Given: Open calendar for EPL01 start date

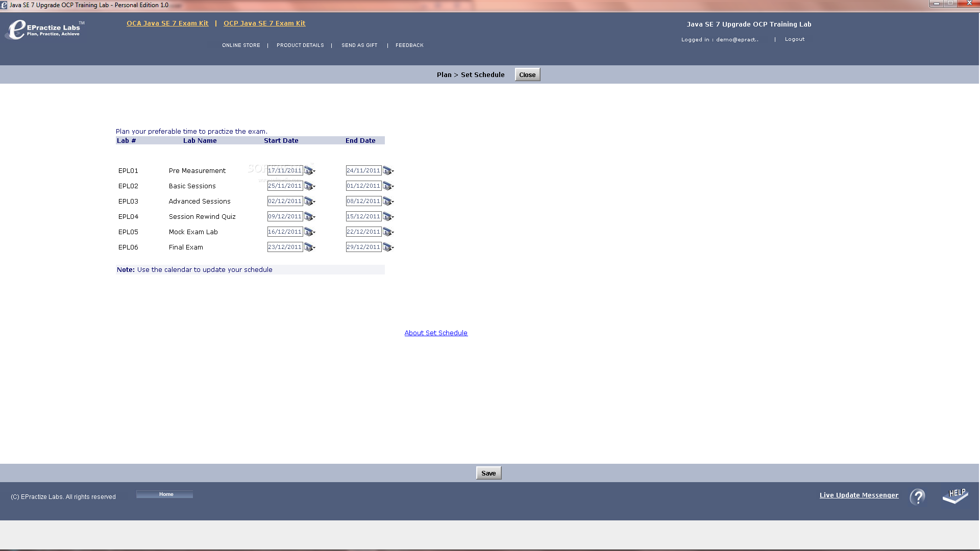Looking at the screenshot, I should pos(309,171).
